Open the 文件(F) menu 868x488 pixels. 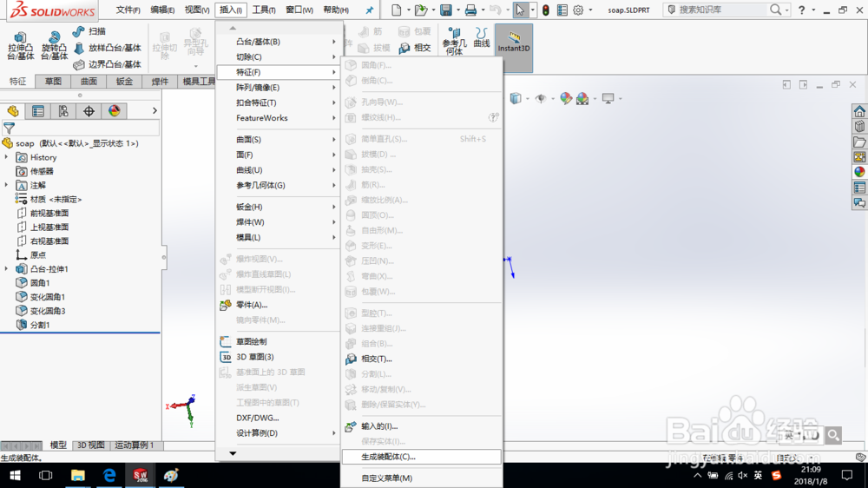click(x=128, y=10)
